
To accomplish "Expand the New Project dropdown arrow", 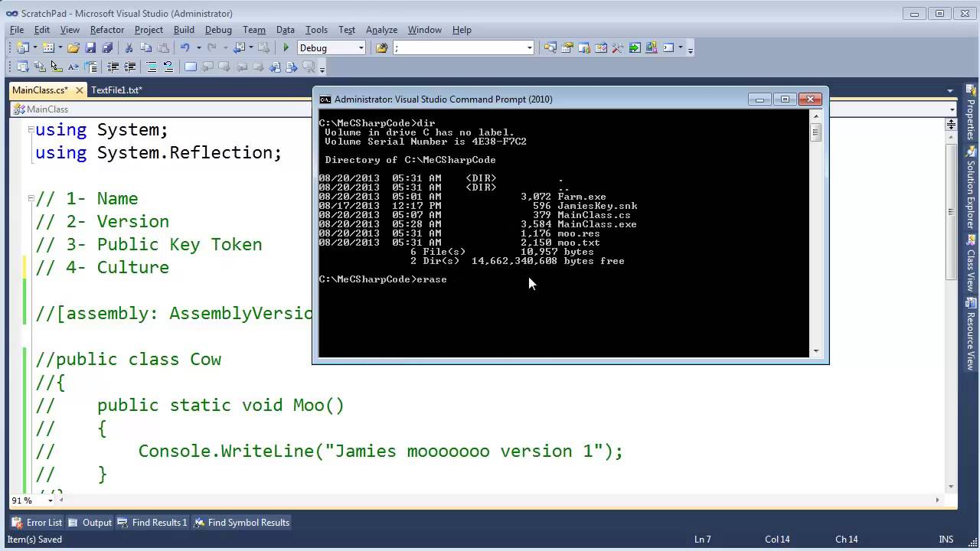I will pos(34,47).
